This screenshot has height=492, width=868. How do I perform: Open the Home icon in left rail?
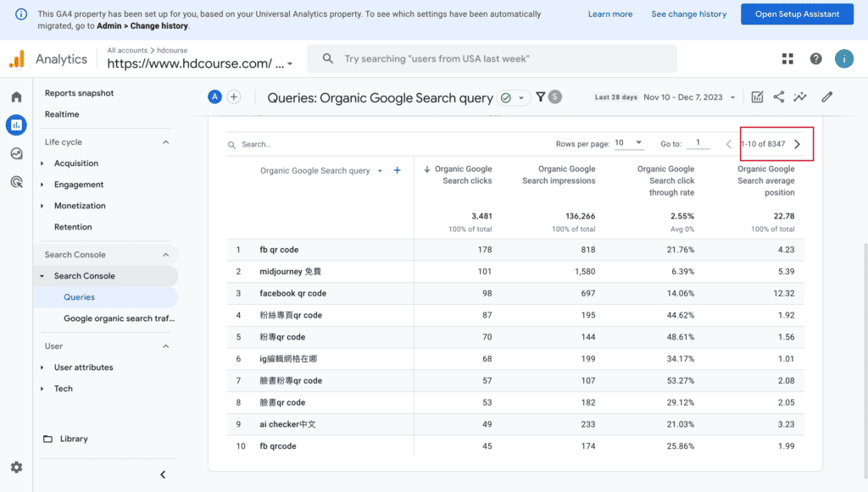[17, 97]
